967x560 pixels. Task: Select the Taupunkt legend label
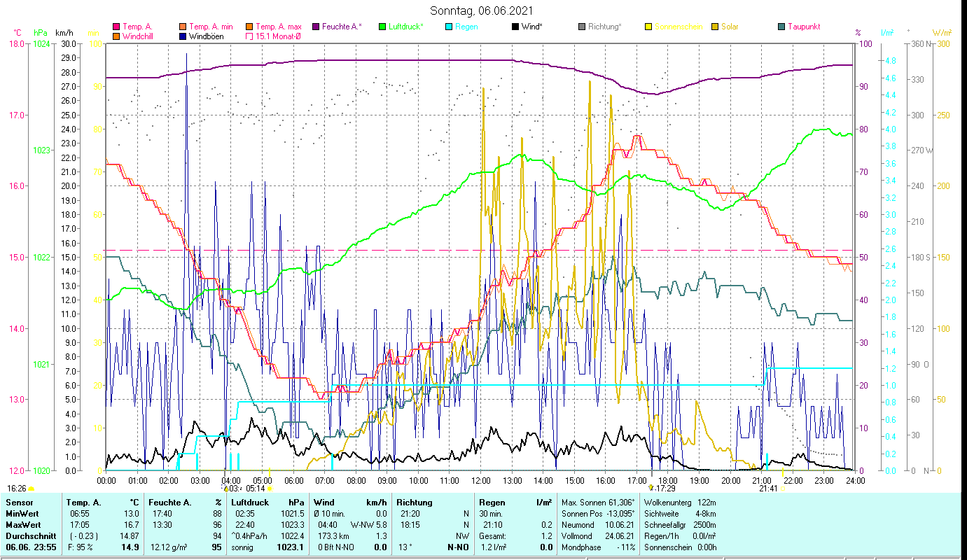point(803,27)
